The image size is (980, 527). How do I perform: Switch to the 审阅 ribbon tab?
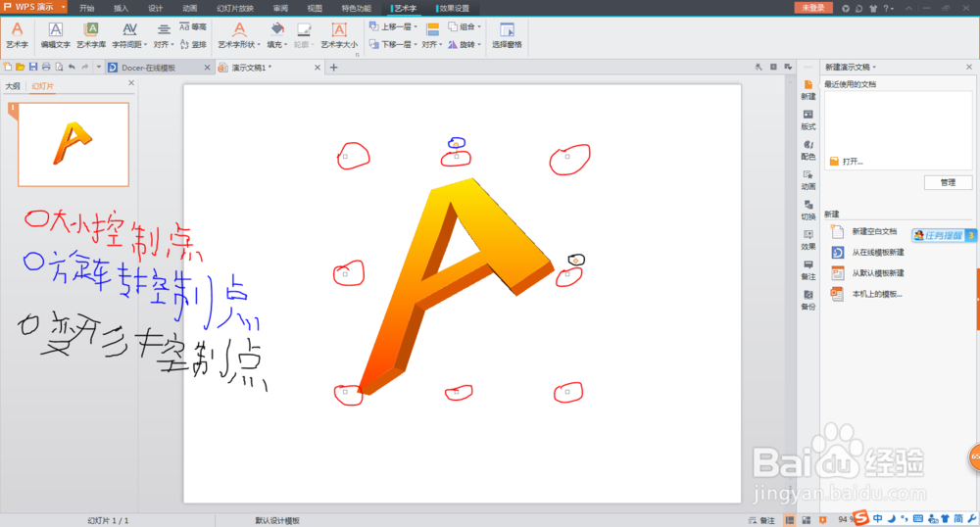click(x=280, y=8)
